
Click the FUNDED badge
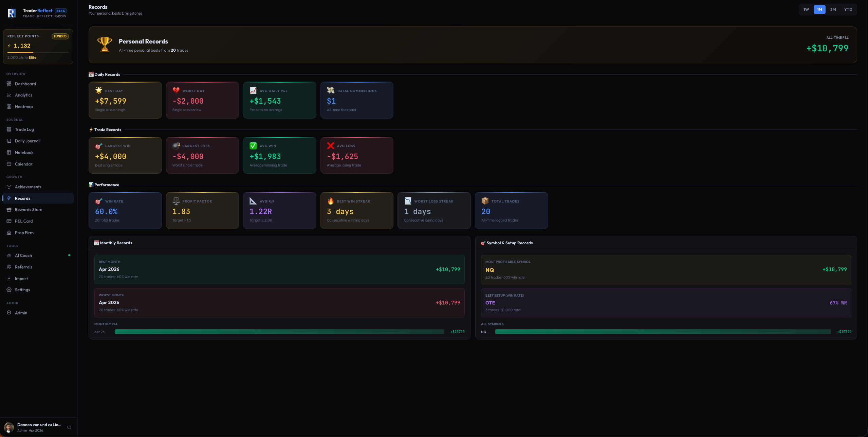pos(60,36)
